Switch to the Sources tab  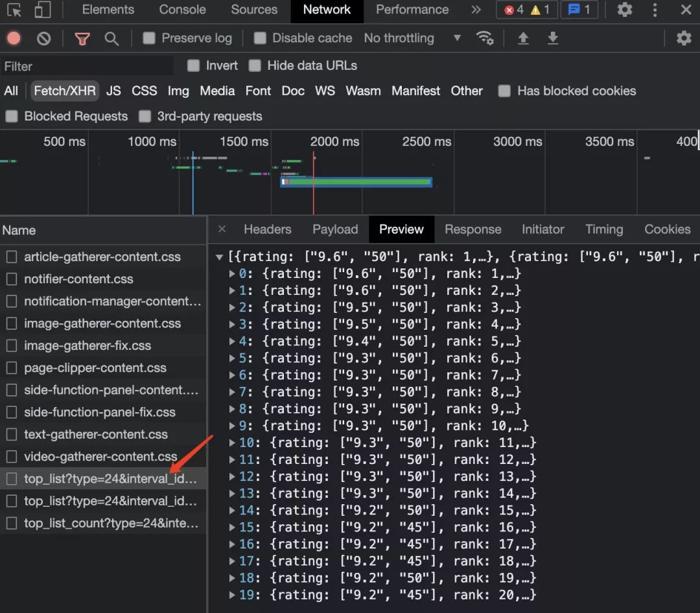tap(254, 9)
